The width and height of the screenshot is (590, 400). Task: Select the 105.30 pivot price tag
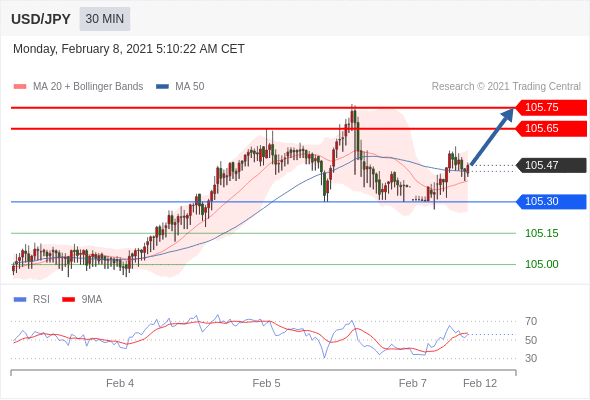pyautogui.click(x=551, y=201)
